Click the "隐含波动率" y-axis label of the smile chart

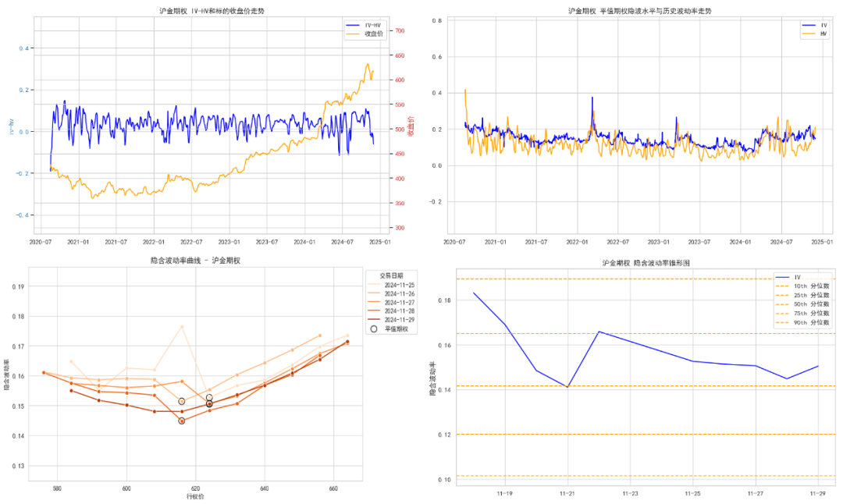point(7,374)
